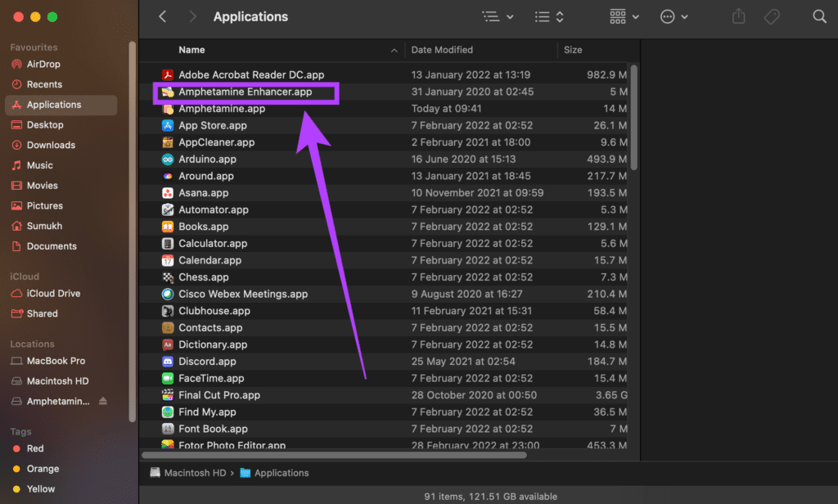
Task: Open iCloud Drive in sidebar
Action: tap(61, 294)
